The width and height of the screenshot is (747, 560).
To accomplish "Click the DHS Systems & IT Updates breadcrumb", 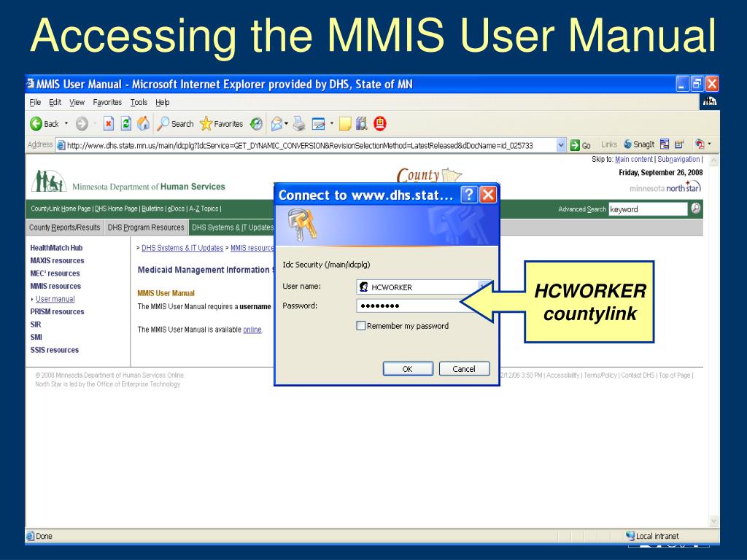I will tap(182, 248).
